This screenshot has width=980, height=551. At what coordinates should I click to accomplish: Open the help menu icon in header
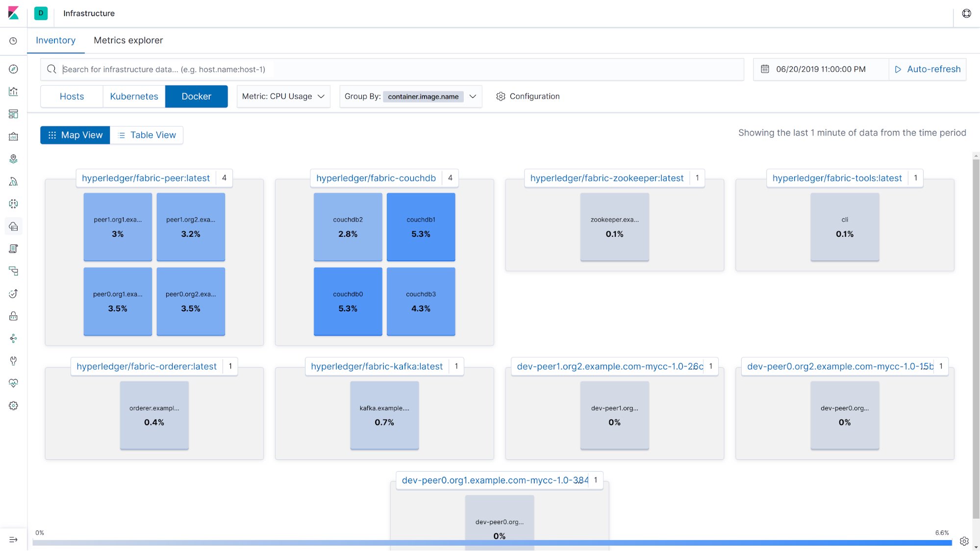point(966,13)
